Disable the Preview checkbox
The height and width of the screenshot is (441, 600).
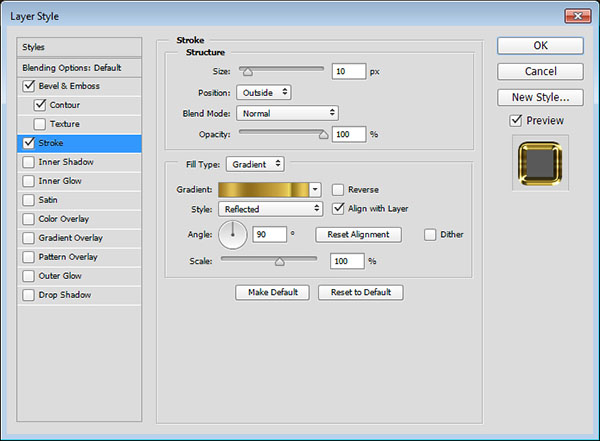point(516,120)
